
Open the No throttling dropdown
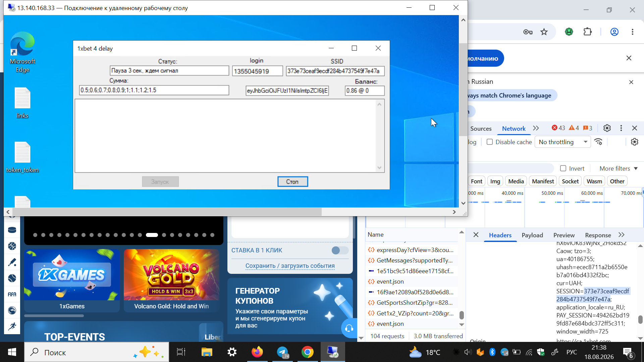(x=563, y=142)
